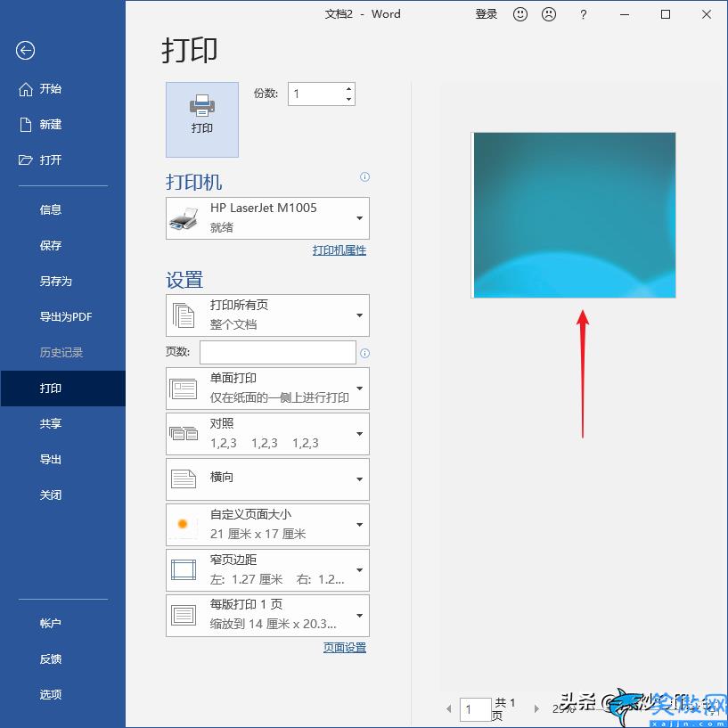Open the HP LaserJet M1005 printer dropdown
Screen dimensions: 728x728
(x=267, y=218)
